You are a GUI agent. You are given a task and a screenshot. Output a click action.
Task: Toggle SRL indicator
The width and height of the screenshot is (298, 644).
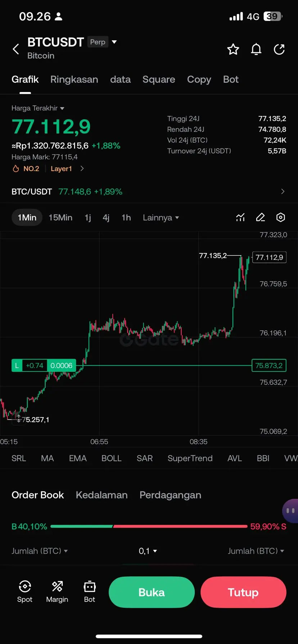point(19,458)
